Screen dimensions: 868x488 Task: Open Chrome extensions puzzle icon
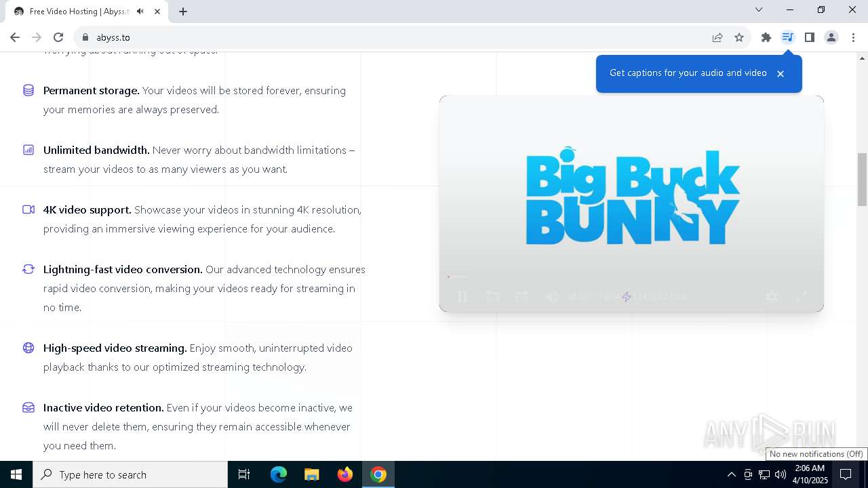click(766, 37)
